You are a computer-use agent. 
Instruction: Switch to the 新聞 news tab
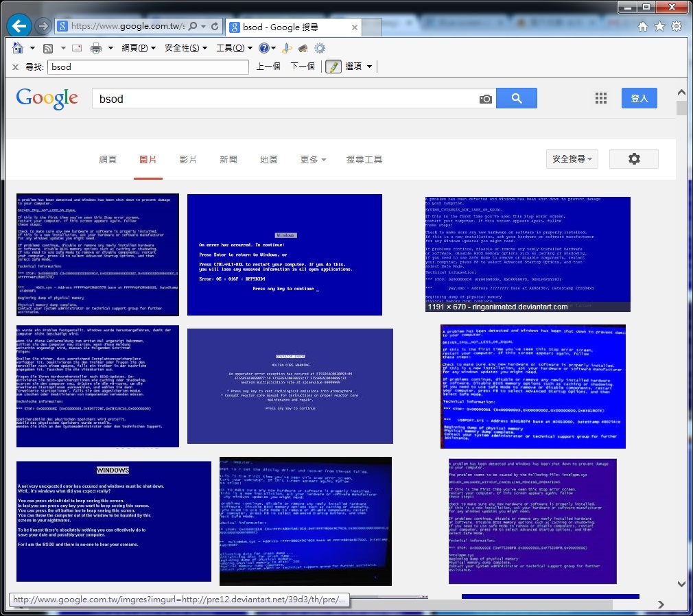click(228, 160)
